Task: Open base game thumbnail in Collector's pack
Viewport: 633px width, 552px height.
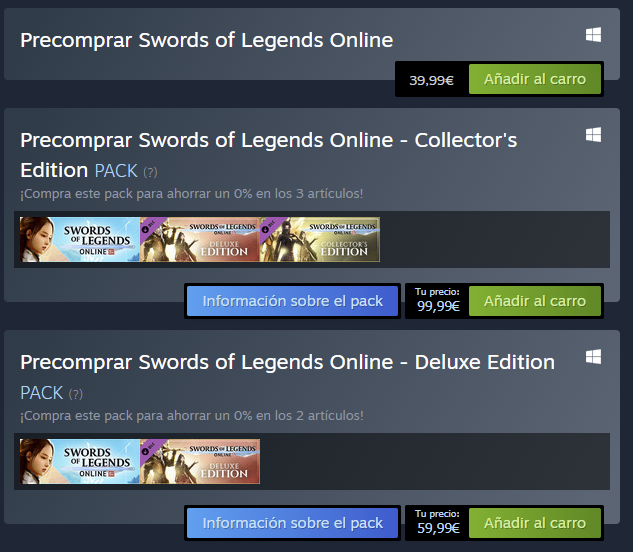Action: click(79, 240)
